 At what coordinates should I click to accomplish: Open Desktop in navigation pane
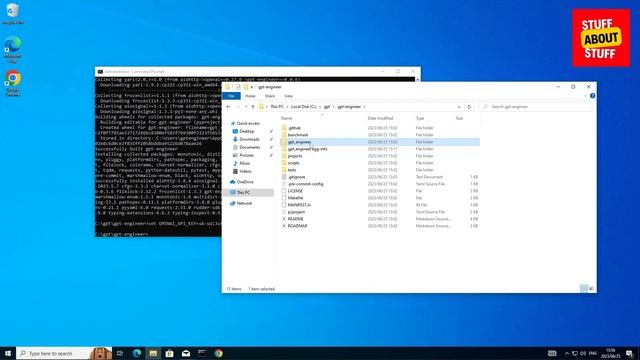(246, 131)
